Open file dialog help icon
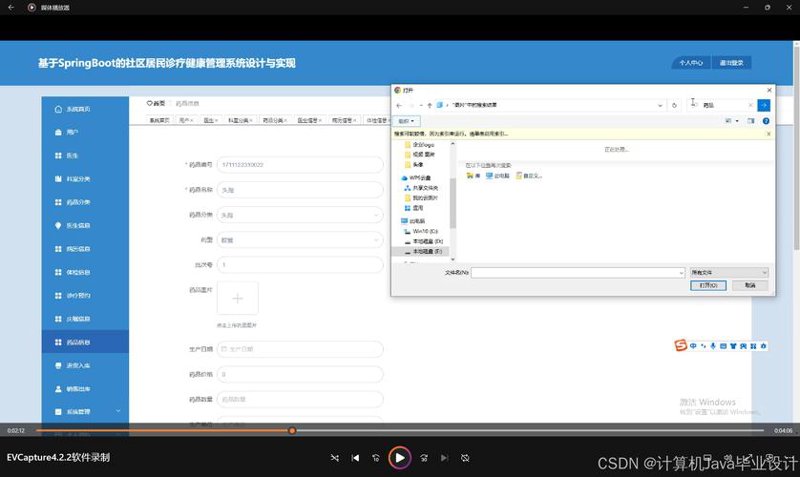This screenshot has height=477, width=800. click(766, 121)
